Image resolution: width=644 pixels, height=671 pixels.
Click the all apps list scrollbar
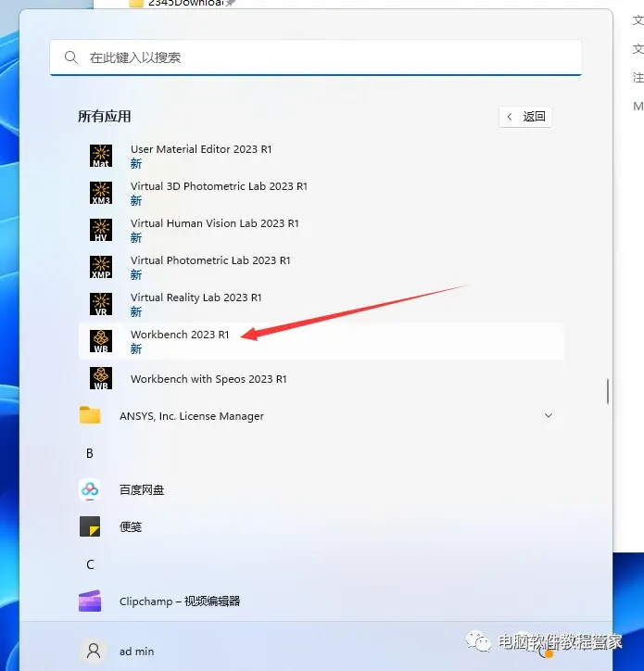click(x=608, y=391)
